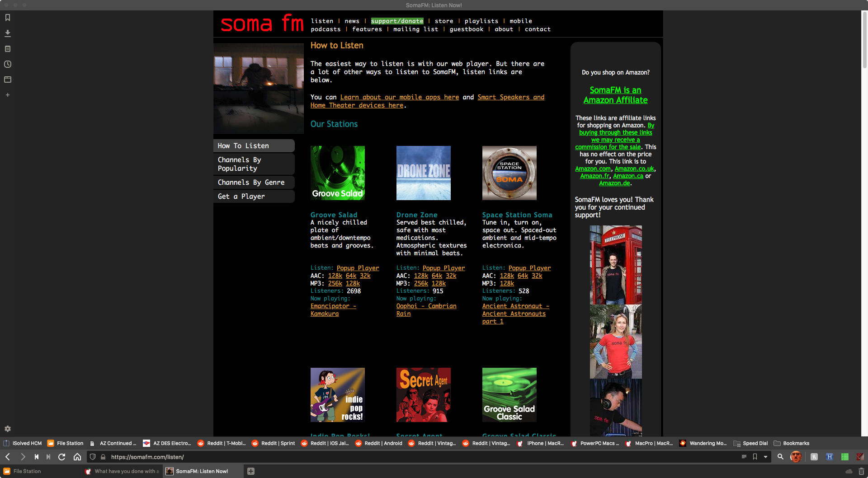Open the user profile avatar

coord(796,457)
